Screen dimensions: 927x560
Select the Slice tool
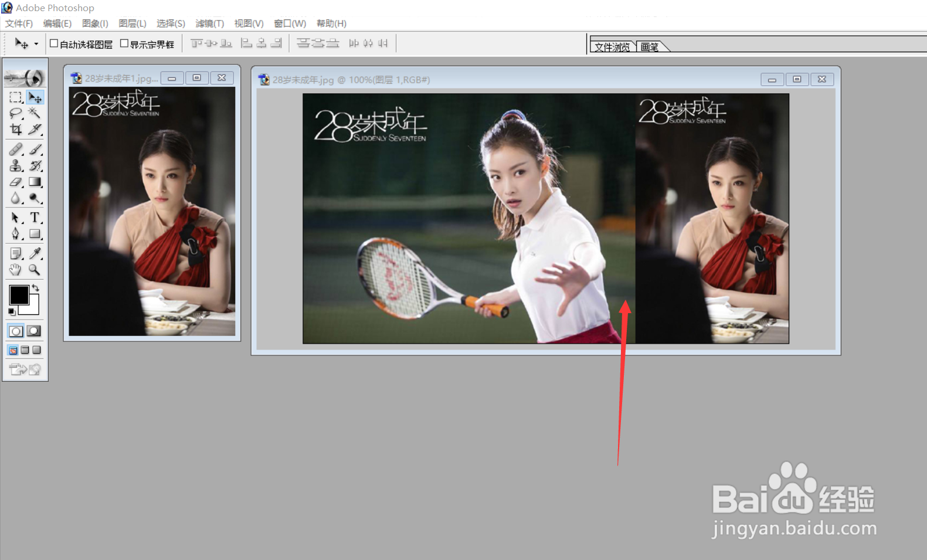pos(35,129)
